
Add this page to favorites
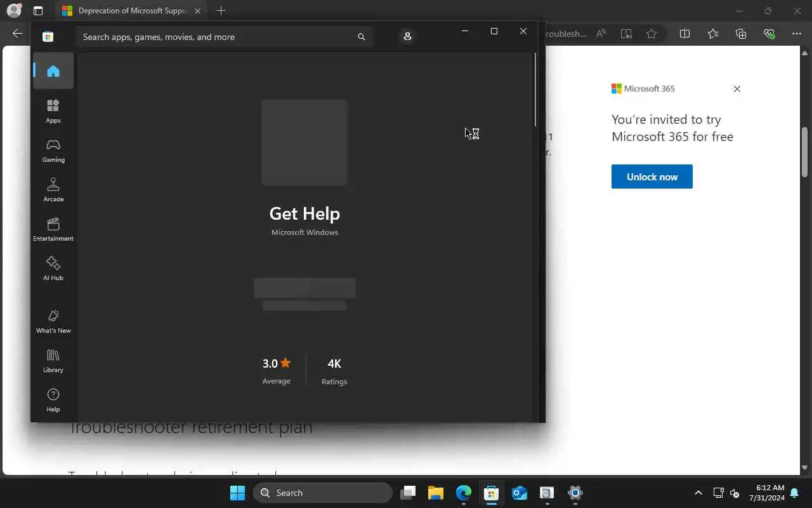(652, 34)
